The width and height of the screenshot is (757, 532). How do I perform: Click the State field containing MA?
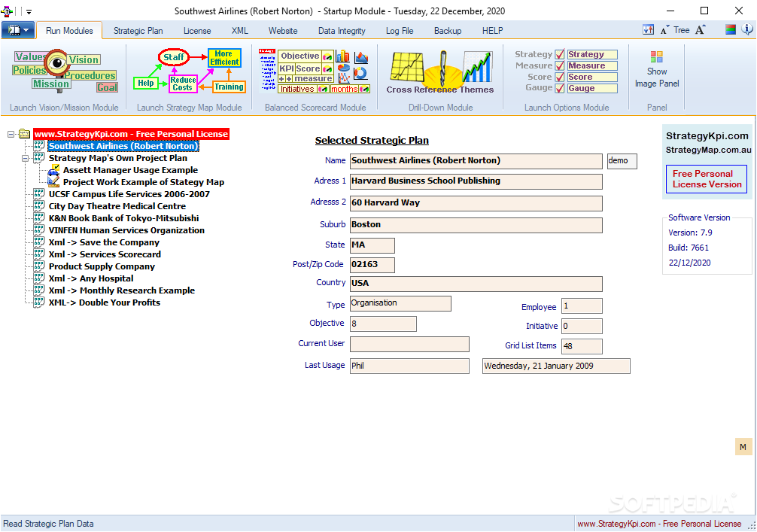coord(372,245)
